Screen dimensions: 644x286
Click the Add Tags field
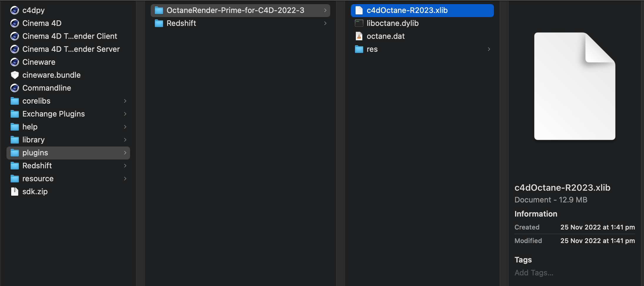coord(534,273)
